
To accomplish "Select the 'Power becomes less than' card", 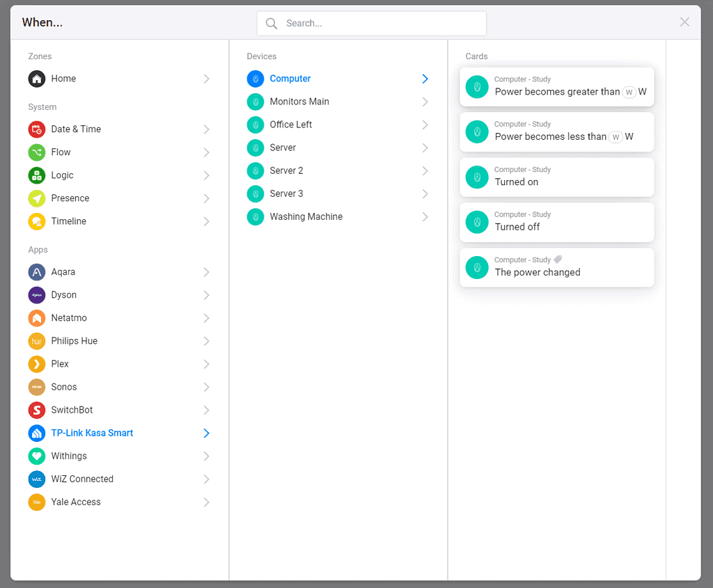I will coord(556,132).
